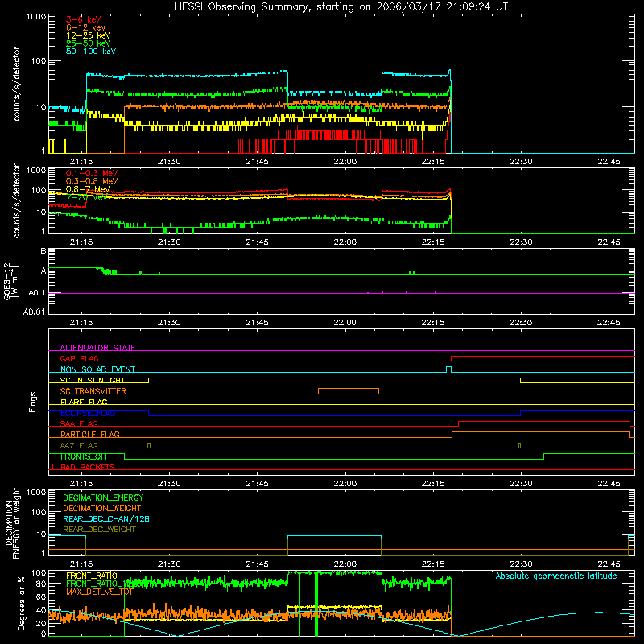644x644 pixels.
Task: Click the vertical Flags axis title
Action: point(33,402)
